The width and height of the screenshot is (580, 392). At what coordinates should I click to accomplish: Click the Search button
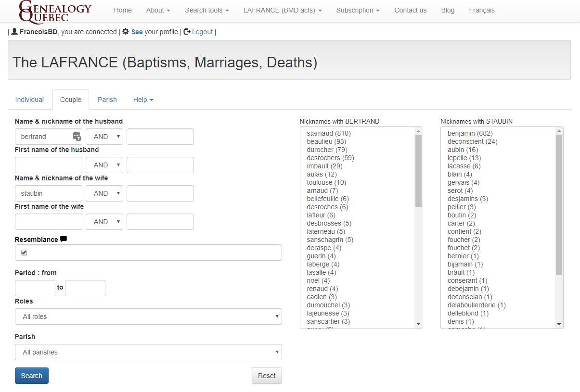(x=32, y=376)
